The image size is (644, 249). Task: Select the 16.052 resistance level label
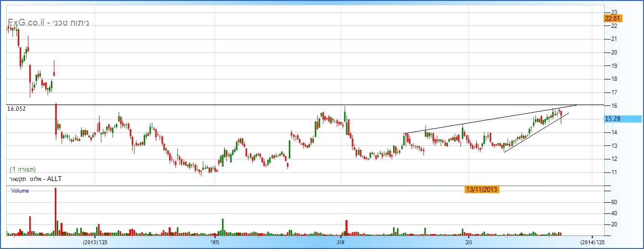(16, 109)
